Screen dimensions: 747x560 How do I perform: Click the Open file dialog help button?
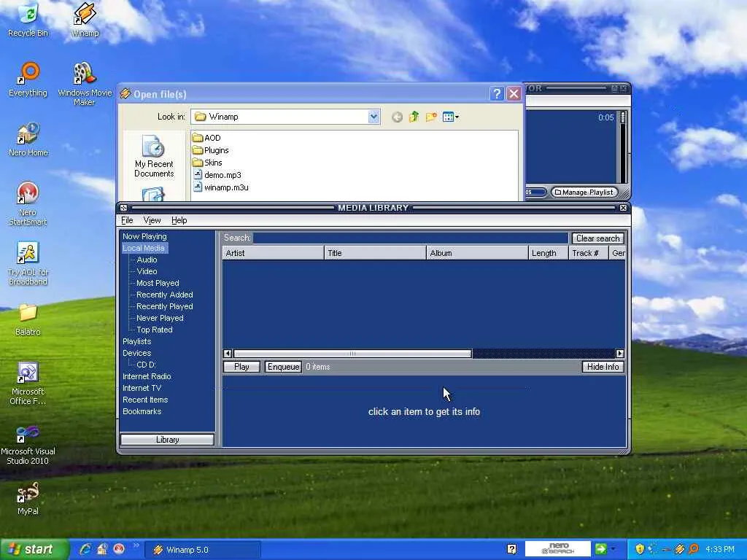[x=496, y=94]
